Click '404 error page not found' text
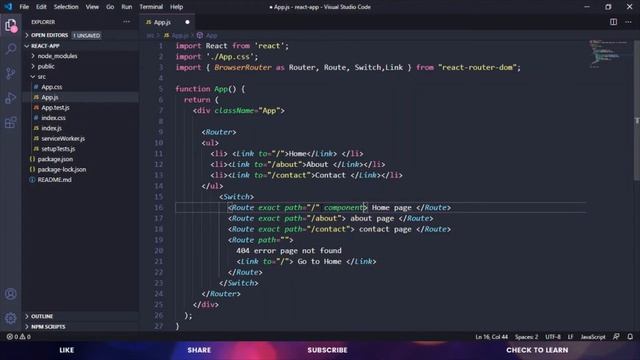This screenshot has height=360, width=640. pos(289,251)
